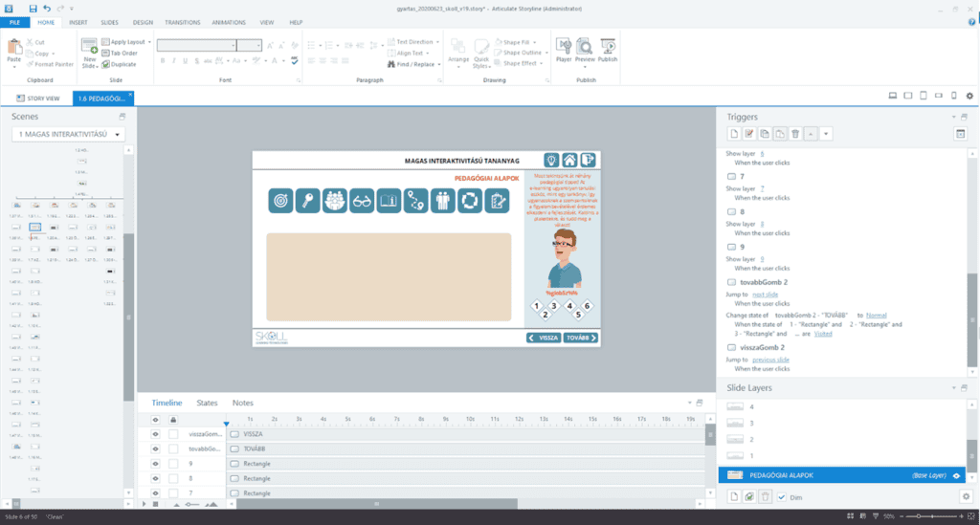
Task: Lock the visszaGomb timeline object
Action: (173, 434)
